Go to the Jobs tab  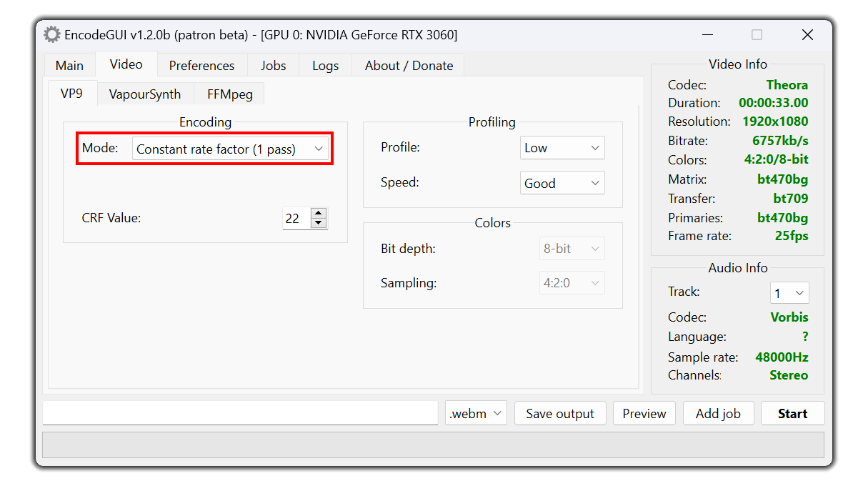coord(273,65)
